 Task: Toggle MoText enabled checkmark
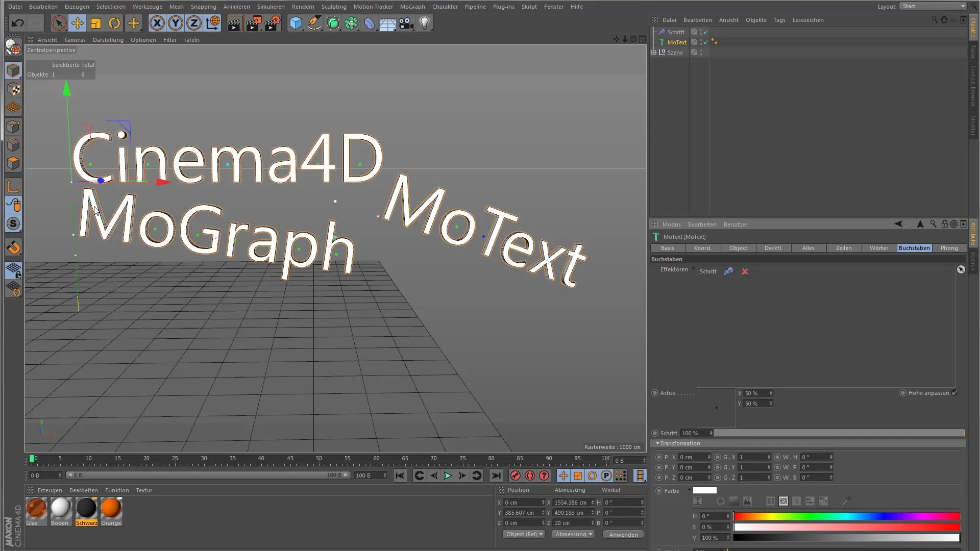[x=706, y=42]
